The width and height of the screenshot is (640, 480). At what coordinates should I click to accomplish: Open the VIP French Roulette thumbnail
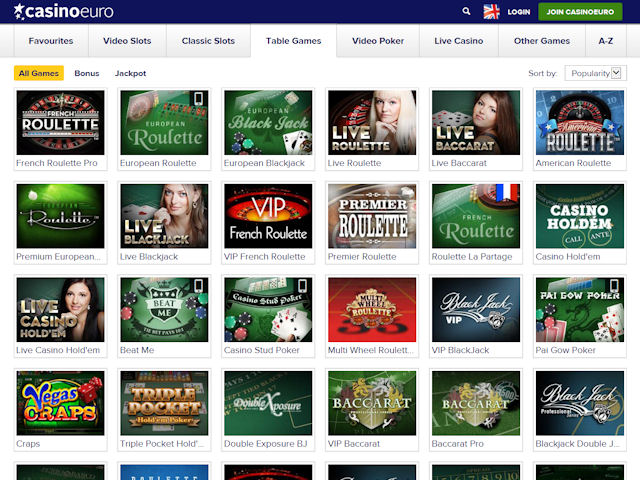point(268,216)
